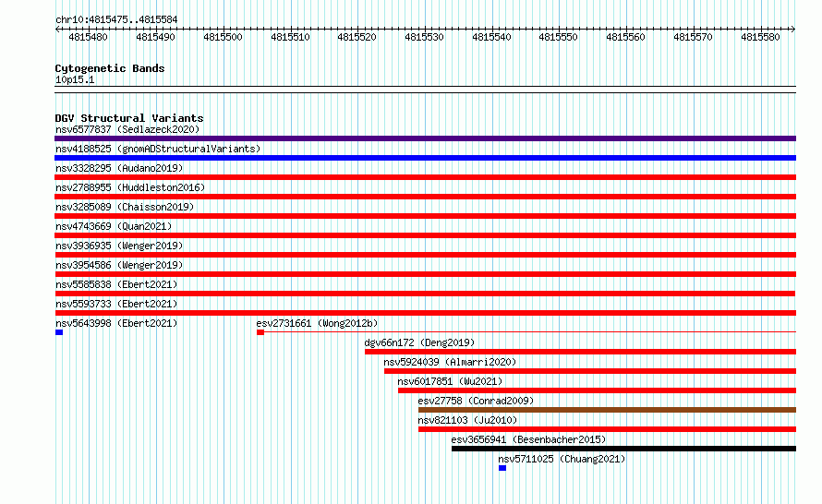Image resolution: width=822 pixels, height=504 pixels.
Task: Click ruler position 4815560
Action: [x=626, y=37]
